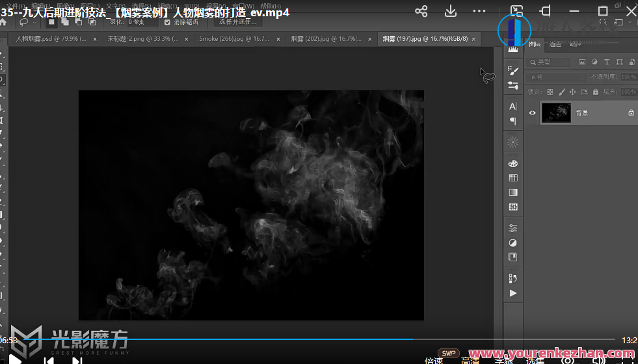
Task: Open the layer filter 类型 dropdown
Action: (x=548, y=62)
